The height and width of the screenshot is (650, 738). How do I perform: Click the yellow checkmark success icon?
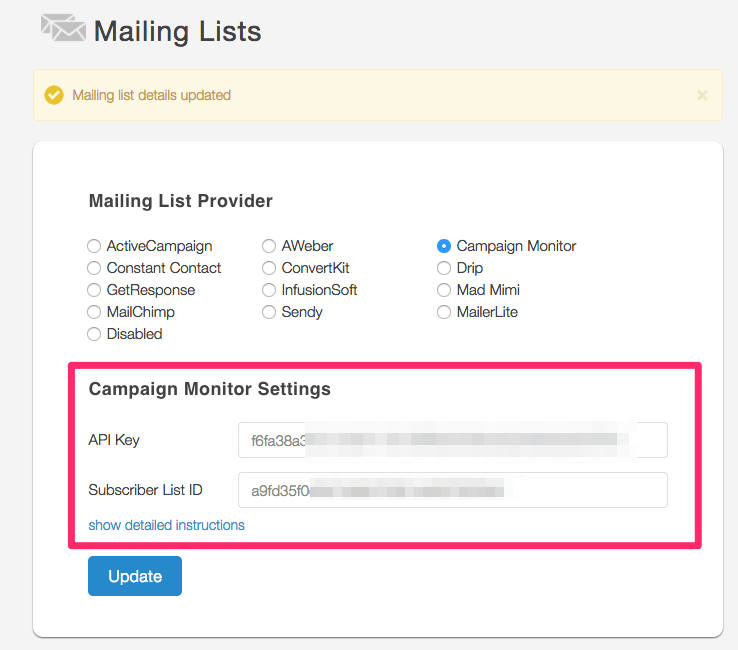point(54,95)
